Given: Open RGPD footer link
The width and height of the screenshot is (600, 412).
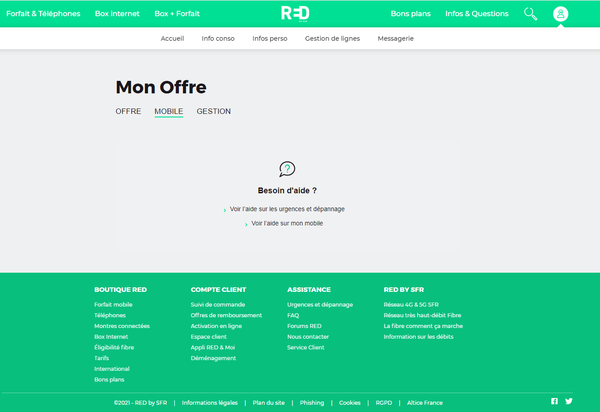Looking at the screenshot, I should click(384, 403).
